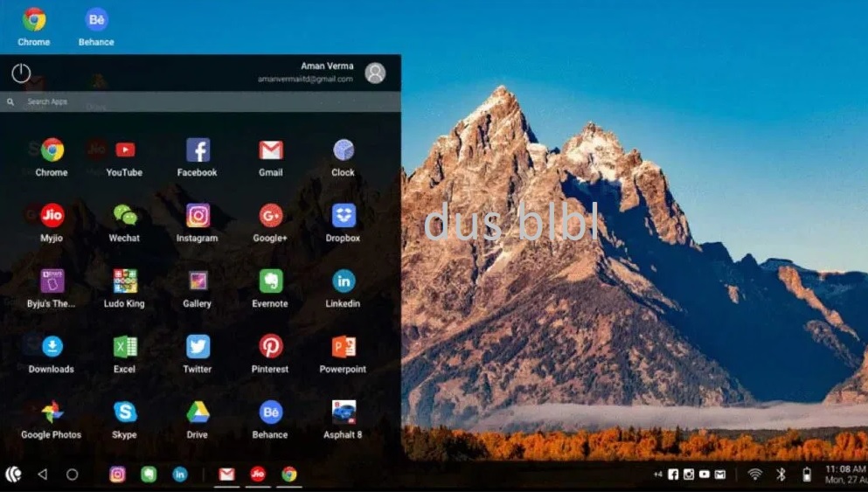Screen dimensions: 868x492
Task: Click the Bluetooth tray icon
Action: [x=781, y=475]
